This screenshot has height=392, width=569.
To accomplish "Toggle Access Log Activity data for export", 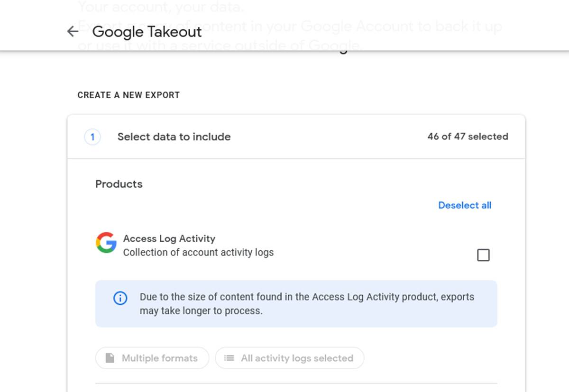I will click(483, 255).
